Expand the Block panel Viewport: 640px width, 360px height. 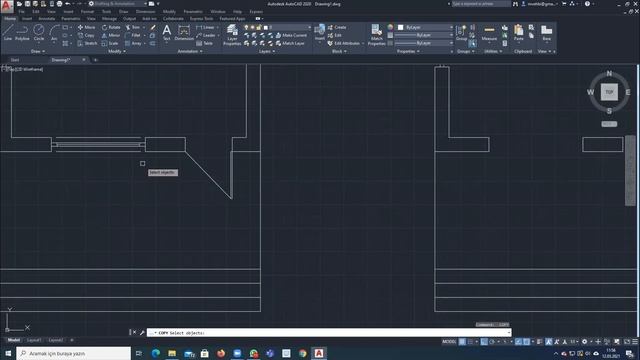click(339, 51)
